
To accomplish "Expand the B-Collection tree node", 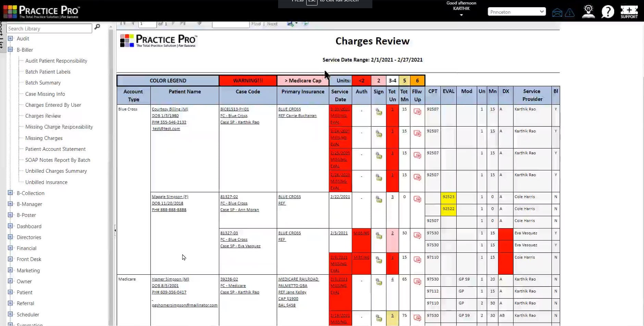I will (10, 193).
